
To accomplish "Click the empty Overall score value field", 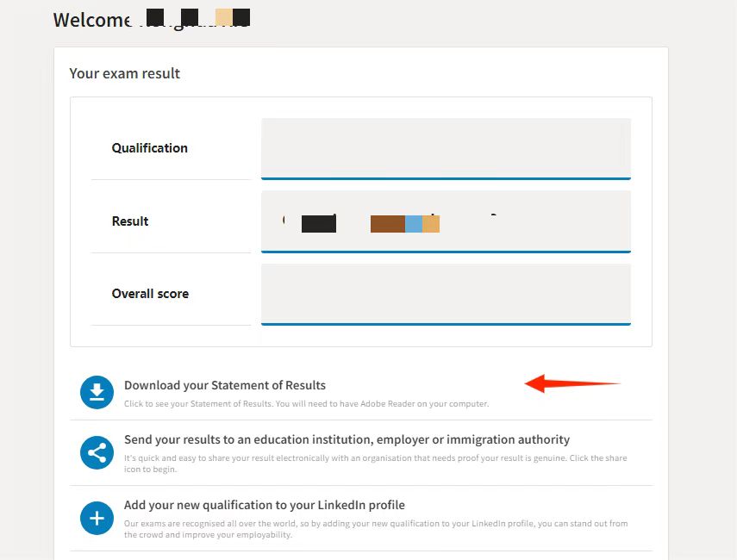I will tap(446, 294).
